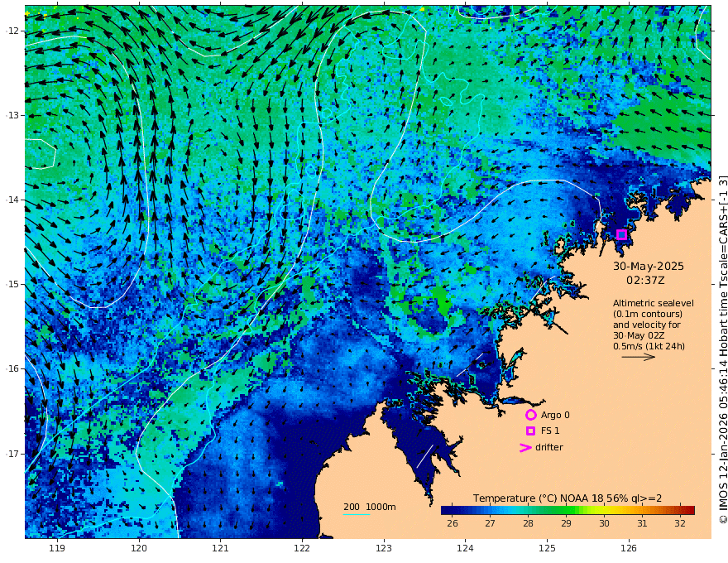Click the "0.5m/s (1kt 24h)" scale text
This screenshot has width=728, height=563.
[649, 346]
